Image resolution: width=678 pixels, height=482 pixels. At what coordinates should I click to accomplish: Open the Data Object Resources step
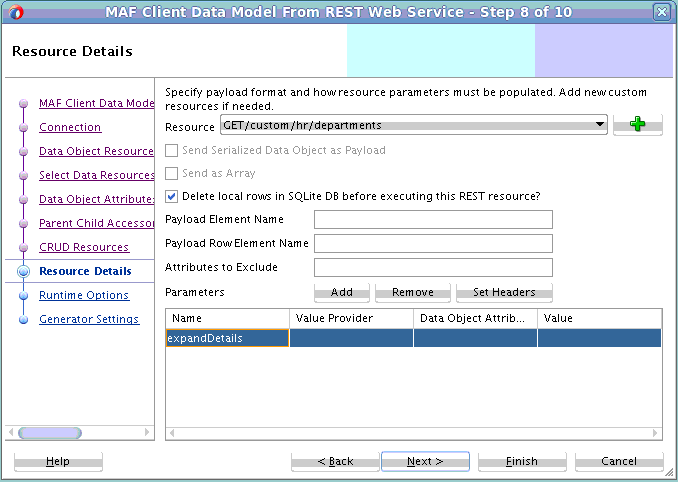pos(96,151)
